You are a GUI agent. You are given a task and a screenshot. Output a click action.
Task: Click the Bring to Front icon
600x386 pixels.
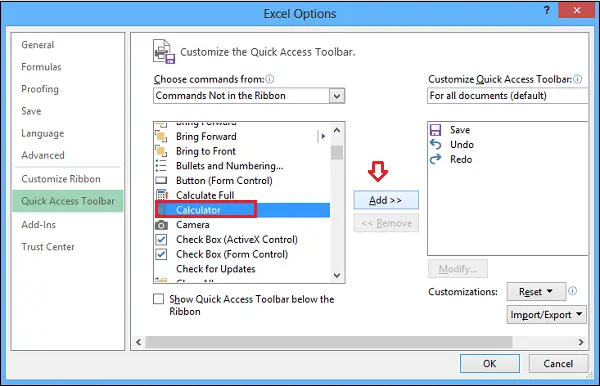(x=161, y=151)
